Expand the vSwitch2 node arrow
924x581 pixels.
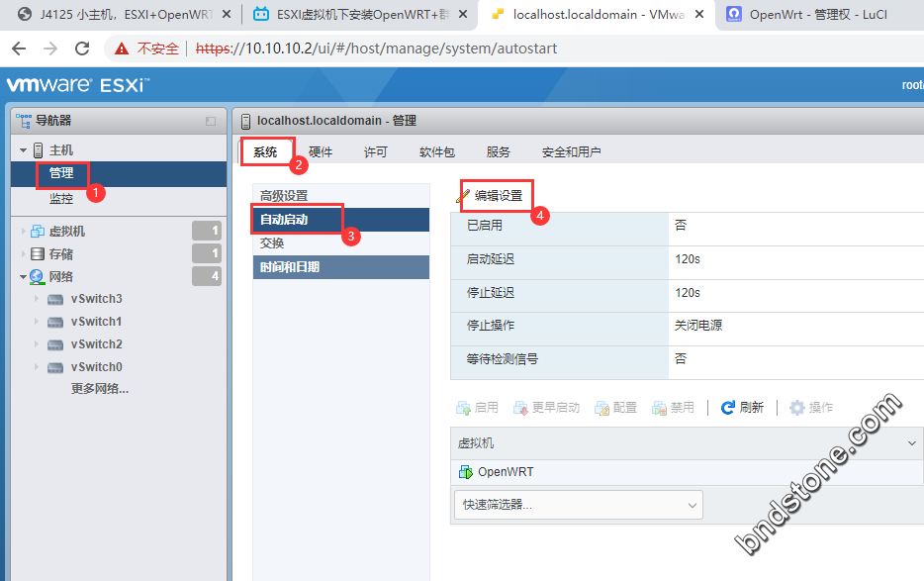37,343
